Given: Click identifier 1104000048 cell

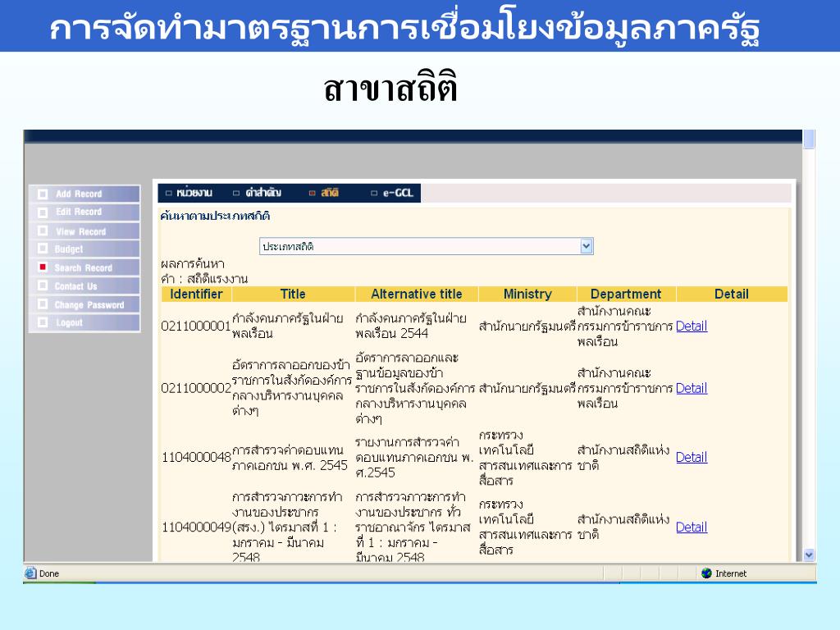Looking at the screenshot, I should [196, 457].
